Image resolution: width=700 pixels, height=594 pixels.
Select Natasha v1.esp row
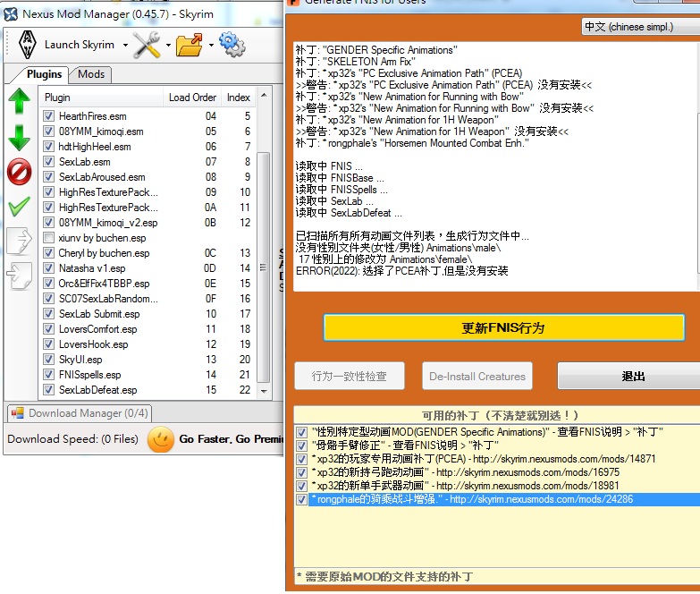[148, 268]
